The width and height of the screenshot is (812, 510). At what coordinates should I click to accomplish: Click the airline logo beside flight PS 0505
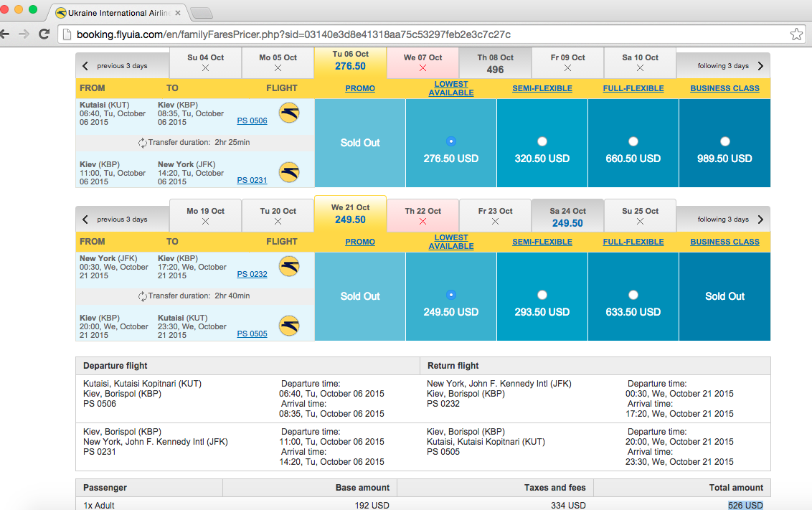[289, 326]
